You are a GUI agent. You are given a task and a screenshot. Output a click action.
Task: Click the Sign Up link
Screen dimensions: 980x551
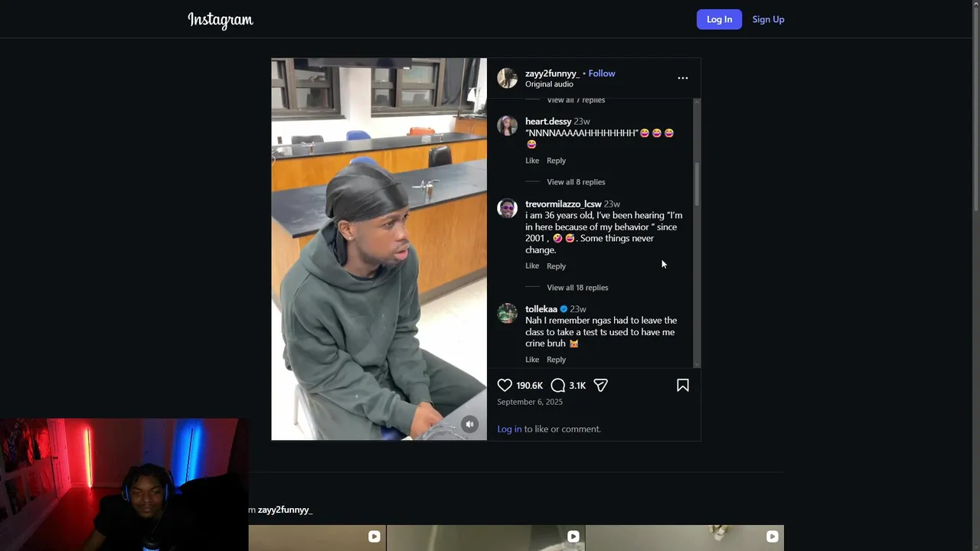pos(768,20)
